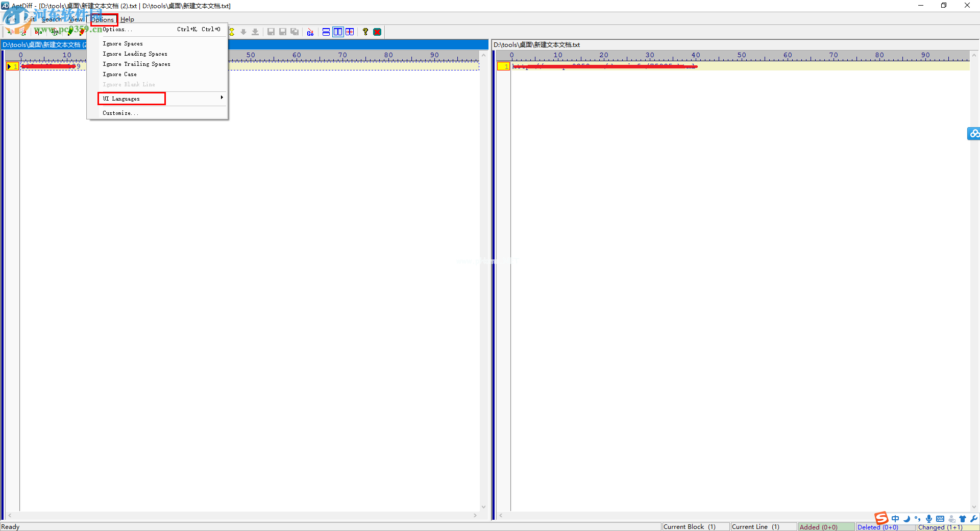The height and width of the screenshot is (531, 980).
Task: Click the Ready status text
Action: pos(10,527)
